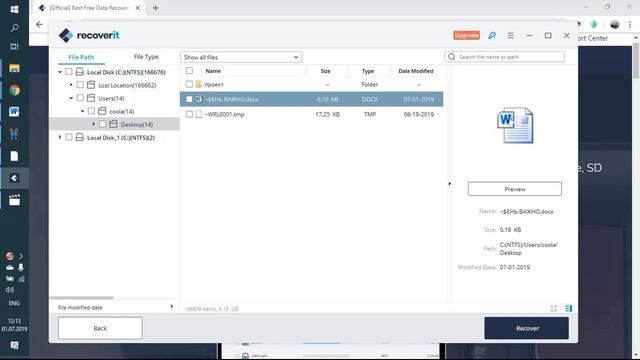Open Word from taskbar
This screenshot has width=640, height=360.
pyautogui.click(x=14, y=112)
